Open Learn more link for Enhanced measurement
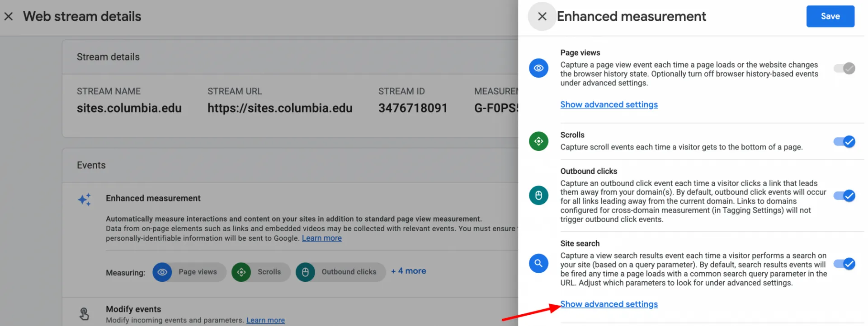 pos(322,238)
